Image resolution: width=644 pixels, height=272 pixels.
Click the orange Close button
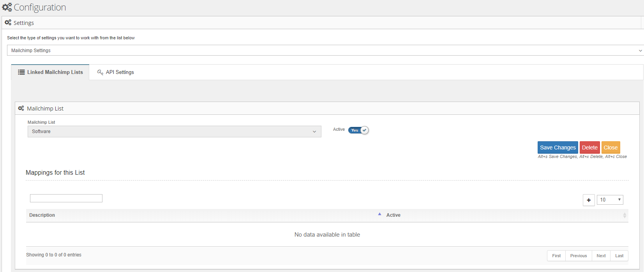[610, 147]
